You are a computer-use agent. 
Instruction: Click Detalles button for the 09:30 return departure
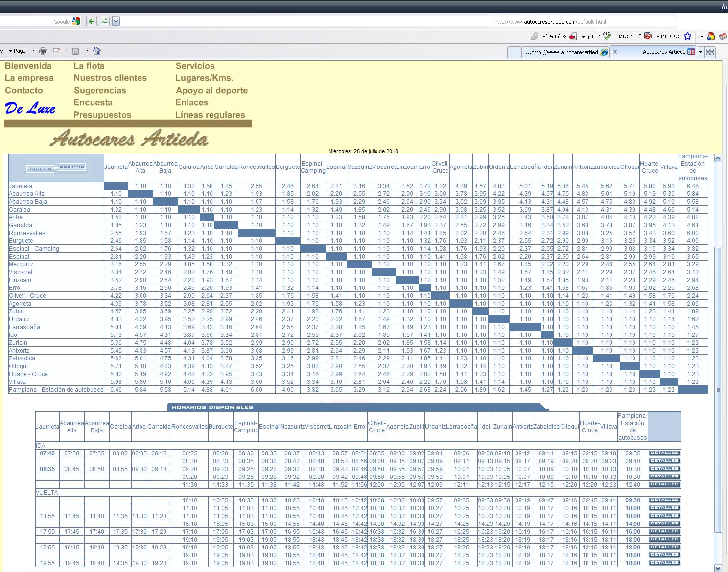[664, 500]
